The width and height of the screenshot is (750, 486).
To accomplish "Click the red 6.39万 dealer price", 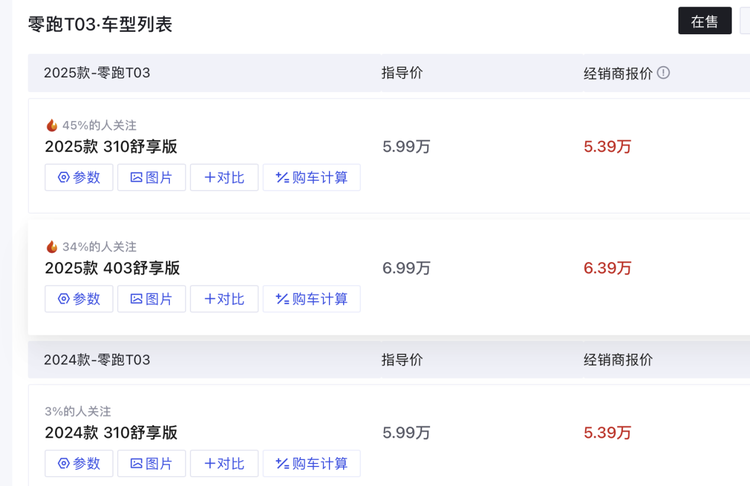I will (x=607, y=268).
